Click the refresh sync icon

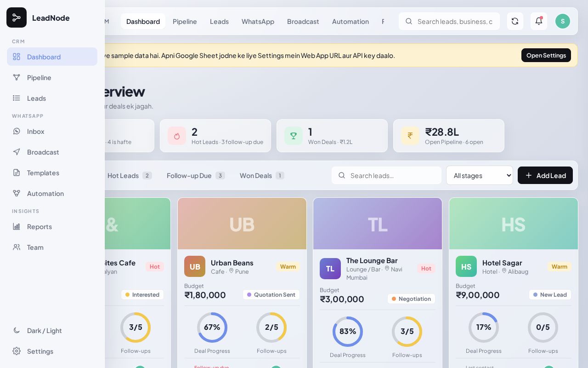click(515, 21)
